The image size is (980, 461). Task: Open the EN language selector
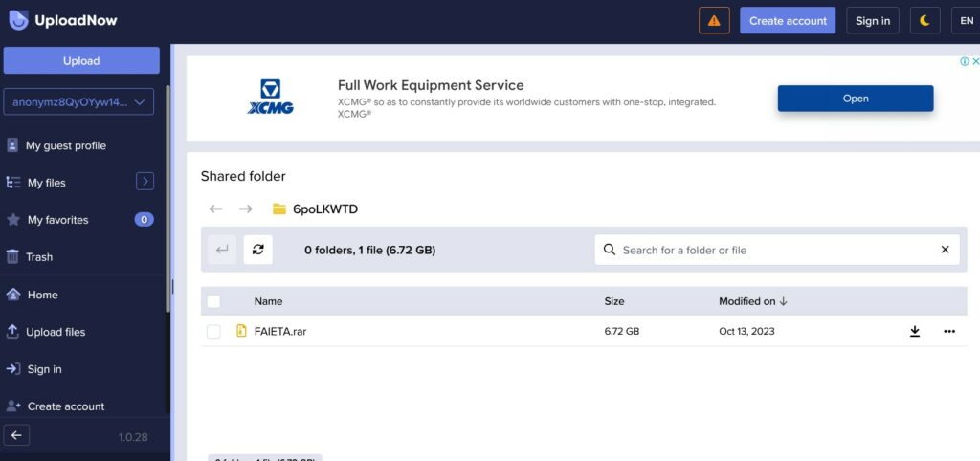click(967, 21)
